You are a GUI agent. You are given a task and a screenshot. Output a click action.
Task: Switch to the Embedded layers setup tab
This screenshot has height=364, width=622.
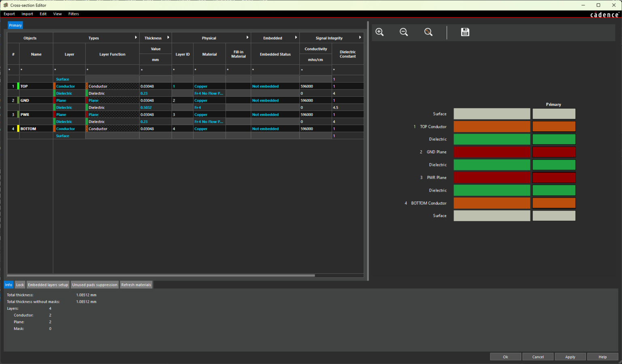[48, 285]
